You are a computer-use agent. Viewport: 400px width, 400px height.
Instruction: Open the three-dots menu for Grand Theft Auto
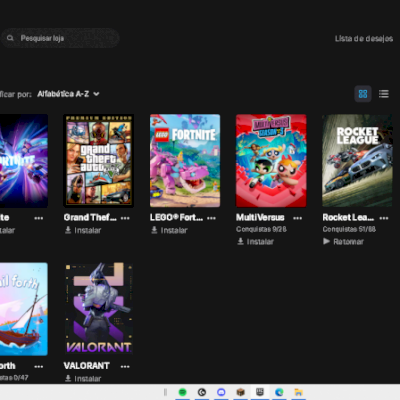[125, 218]
